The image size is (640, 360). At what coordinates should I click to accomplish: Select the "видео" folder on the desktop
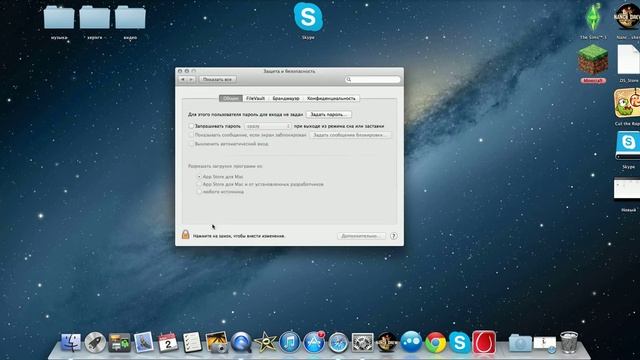(130, 17)
